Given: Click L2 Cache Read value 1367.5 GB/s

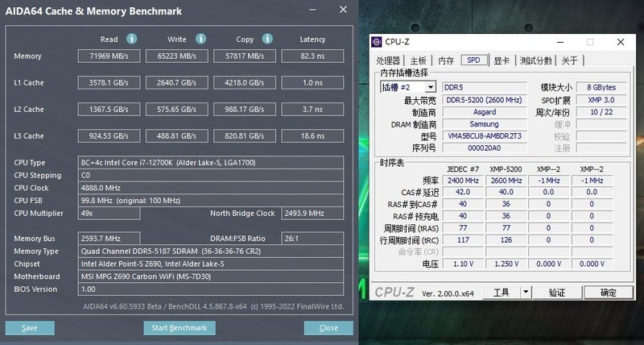Looking at the screenshot, I should (109, 110).
